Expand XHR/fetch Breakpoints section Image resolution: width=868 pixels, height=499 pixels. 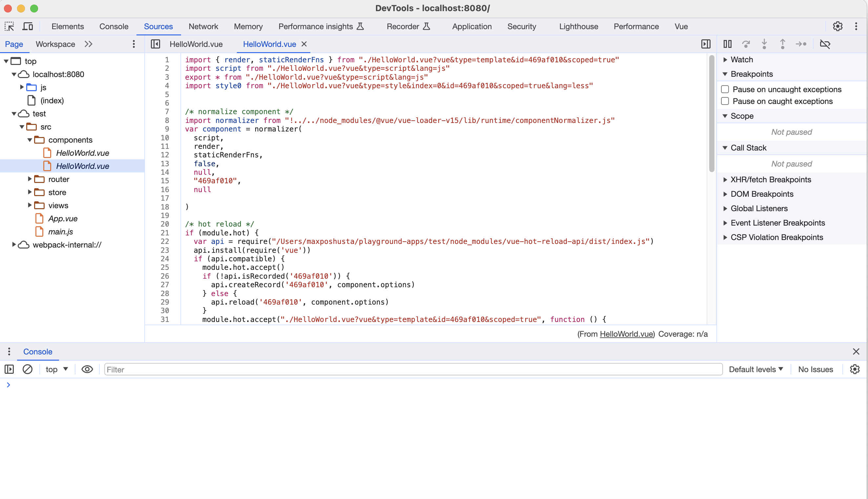(x=725, y=180)
